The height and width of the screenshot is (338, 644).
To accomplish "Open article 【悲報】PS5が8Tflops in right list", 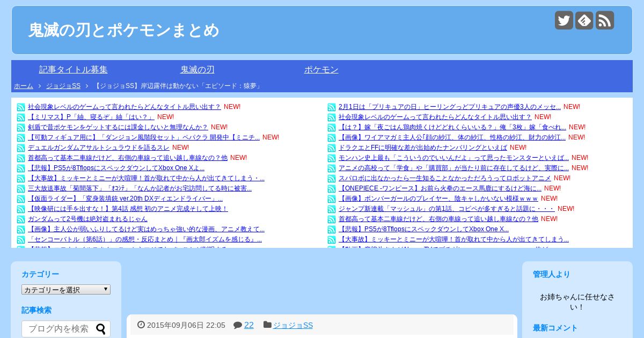I will [x=423, y=229].
